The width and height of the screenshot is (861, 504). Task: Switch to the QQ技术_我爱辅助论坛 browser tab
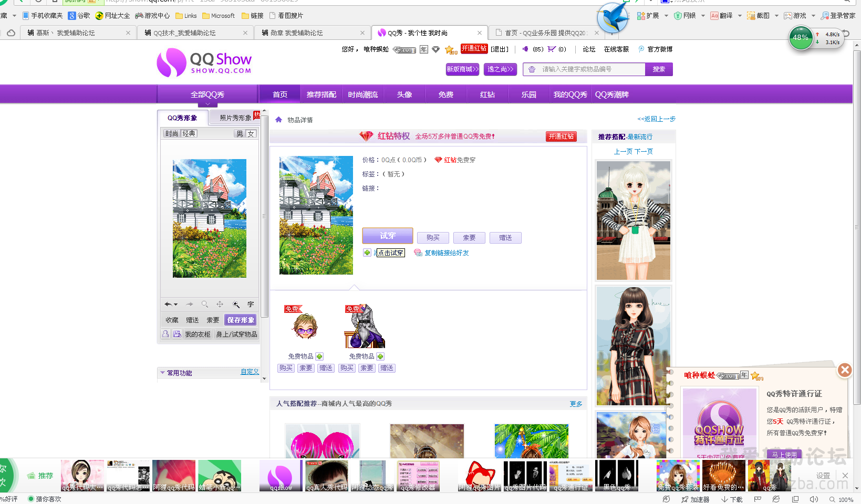pyautogui.click(x=195, y=33)
